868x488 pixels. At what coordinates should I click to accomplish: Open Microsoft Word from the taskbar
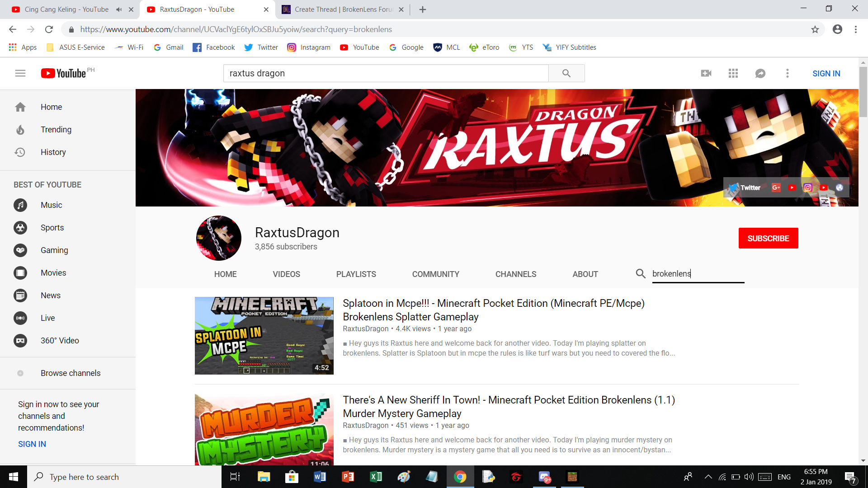tap(320, 477)
